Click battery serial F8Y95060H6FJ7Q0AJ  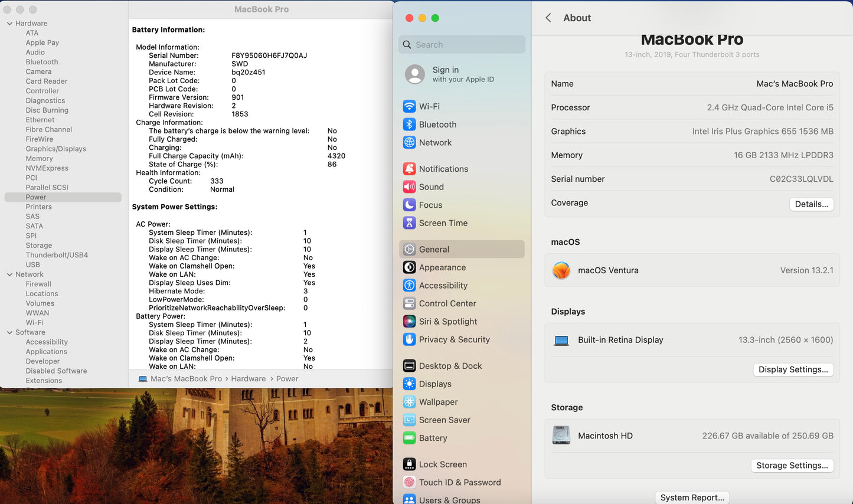coord(269,55)
